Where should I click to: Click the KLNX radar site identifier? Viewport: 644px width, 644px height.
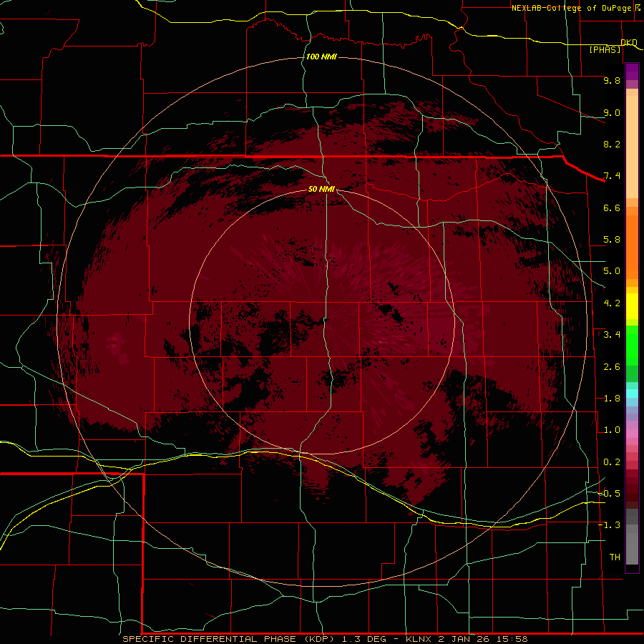pos(418,639)
